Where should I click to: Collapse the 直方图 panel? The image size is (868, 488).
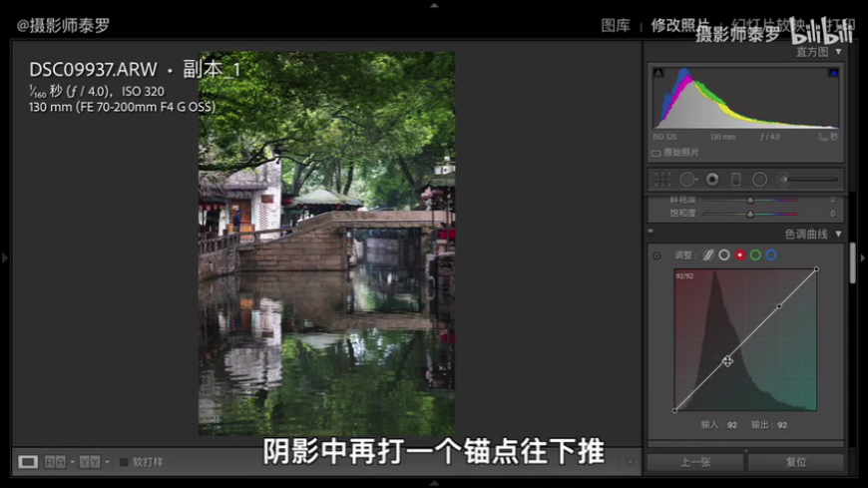(x=839, y=52)
